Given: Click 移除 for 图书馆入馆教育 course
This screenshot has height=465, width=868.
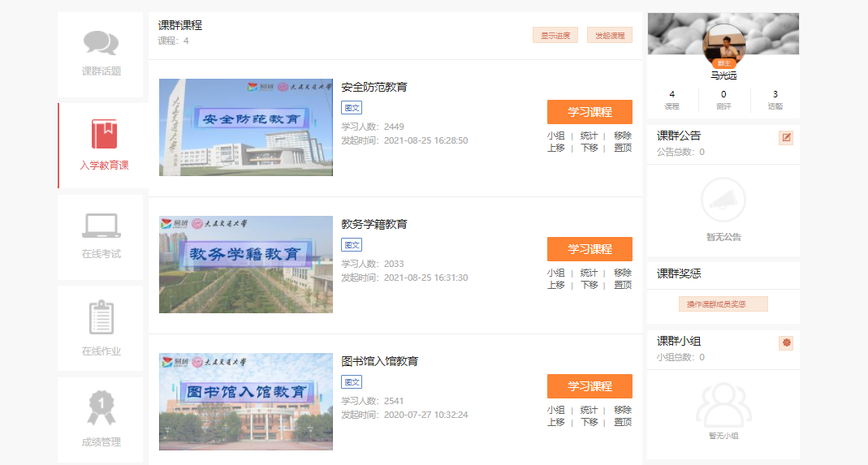Looking at the screenshot, I should [x=623, y=410].
